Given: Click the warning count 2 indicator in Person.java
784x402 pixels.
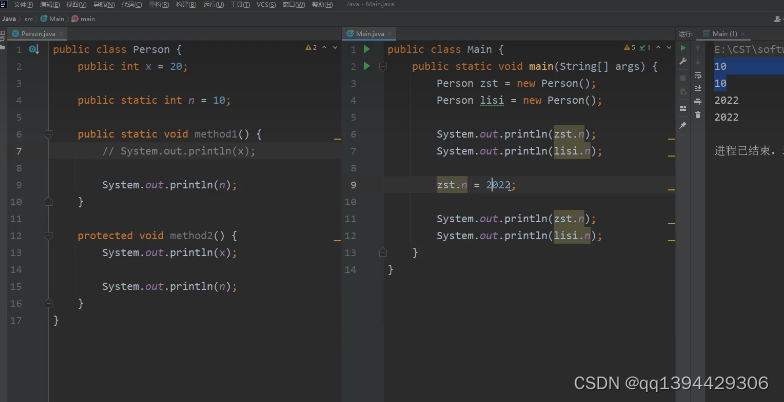Looking at the screenshot, I should [x=311, y=48].
